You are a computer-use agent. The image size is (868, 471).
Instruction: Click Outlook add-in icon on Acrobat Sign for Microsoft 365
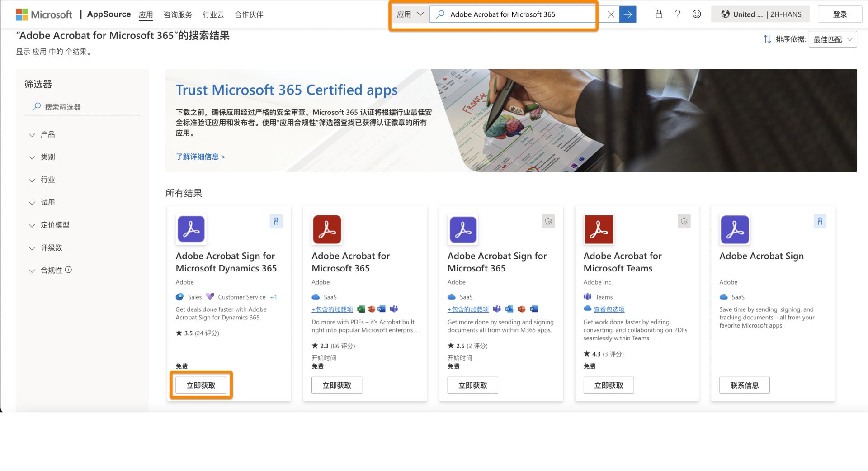(x=509, y=309)
